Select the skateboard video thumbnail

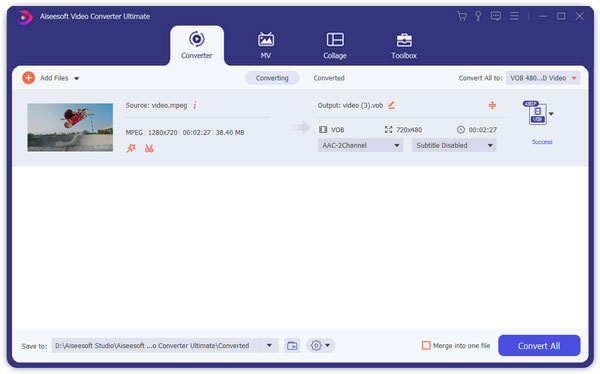click(70, 127)
